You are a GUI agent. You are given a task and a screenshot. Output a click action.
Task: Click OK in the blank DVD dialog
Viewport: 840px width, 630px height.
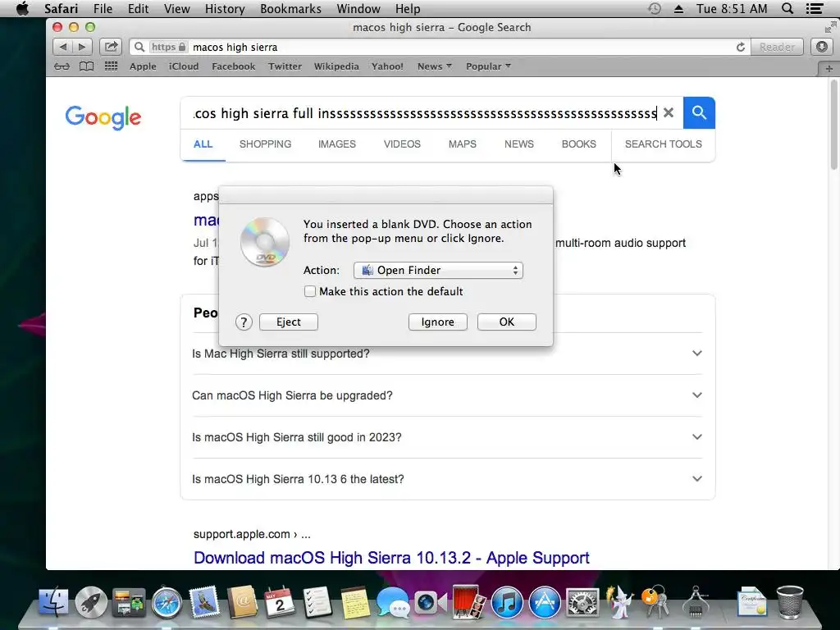506,322
